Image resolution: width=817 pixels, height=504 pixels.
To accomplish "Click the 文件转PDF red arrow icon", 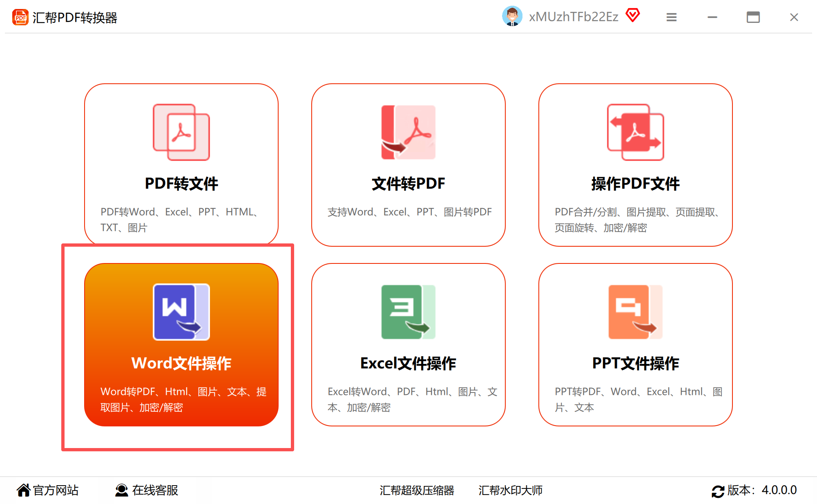I will click(x=408, y=132).
